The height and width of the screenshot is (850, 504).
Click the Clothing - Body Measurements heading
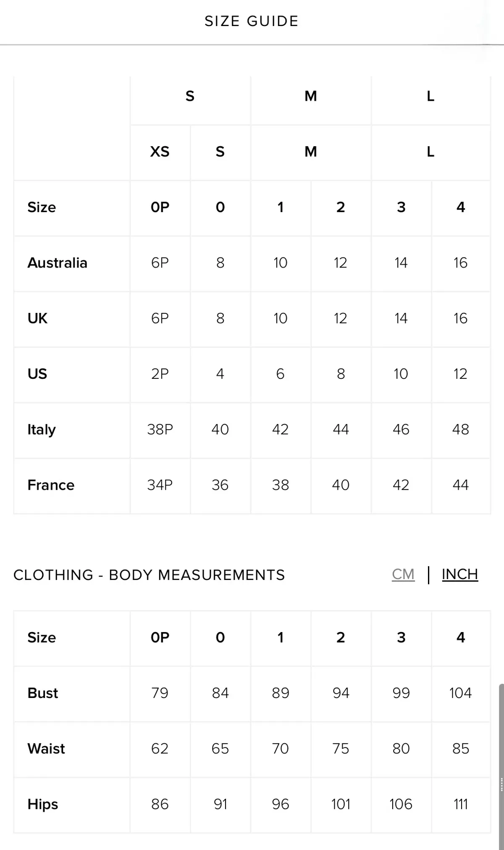(x=149, y=575)
